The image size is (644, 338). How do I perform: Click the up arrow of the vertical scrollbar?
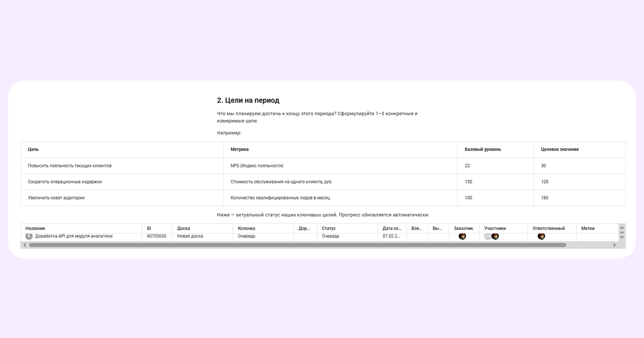[x=622, y=228]
